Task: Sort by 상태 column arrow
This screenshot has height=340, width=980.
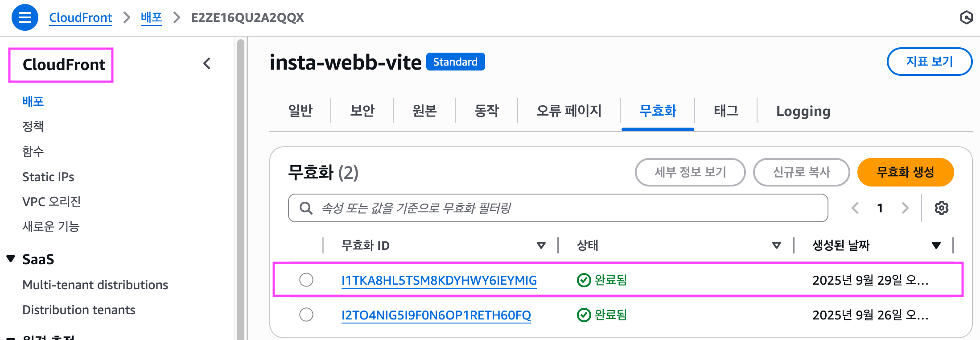Action: pyautogui.click(x=776, y=245)
